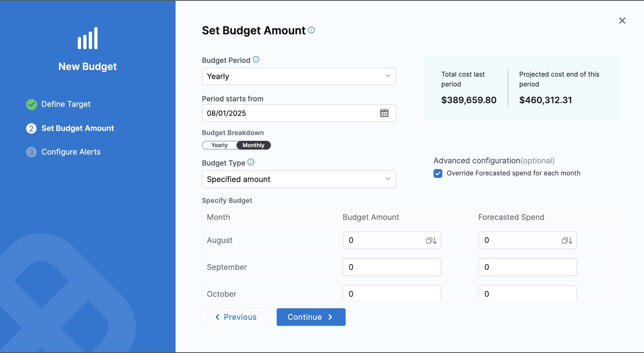The width and height of the screenshot is (644, 353).
Task: Uncheck Override Forecasted spend for each month
Action: 438,173
